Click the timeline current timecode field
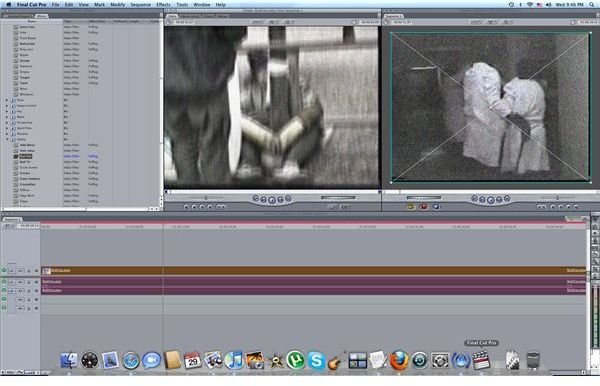This screenshot has height=386, width=600. pyautogui.click(x=29, y=226)
